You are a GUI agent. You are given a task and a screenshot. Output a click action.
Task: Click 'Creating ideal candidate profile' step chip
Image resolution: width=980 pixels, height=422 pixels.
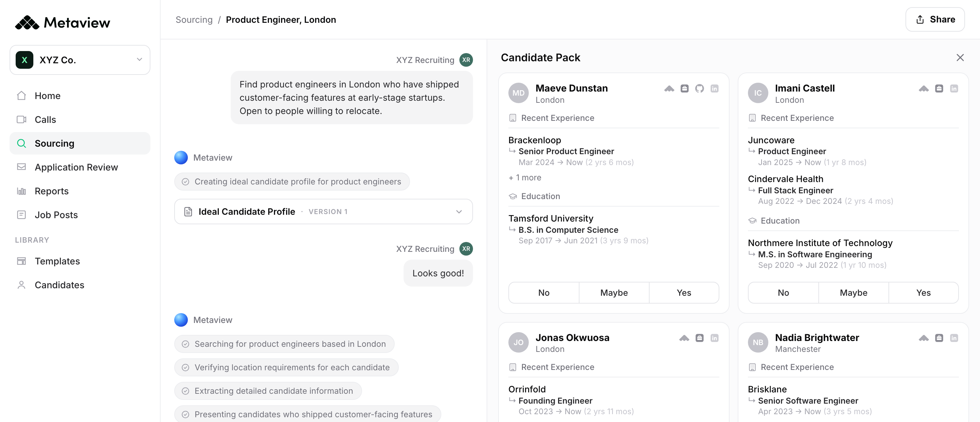coord(292,181)
